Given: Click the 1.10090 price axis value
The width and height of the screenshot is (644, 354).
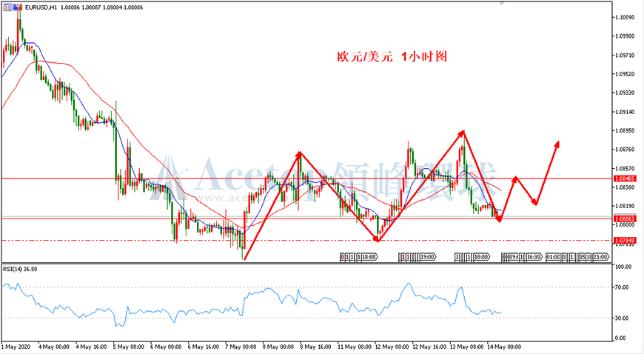Looking at the screenshot, I should point(624,17).
